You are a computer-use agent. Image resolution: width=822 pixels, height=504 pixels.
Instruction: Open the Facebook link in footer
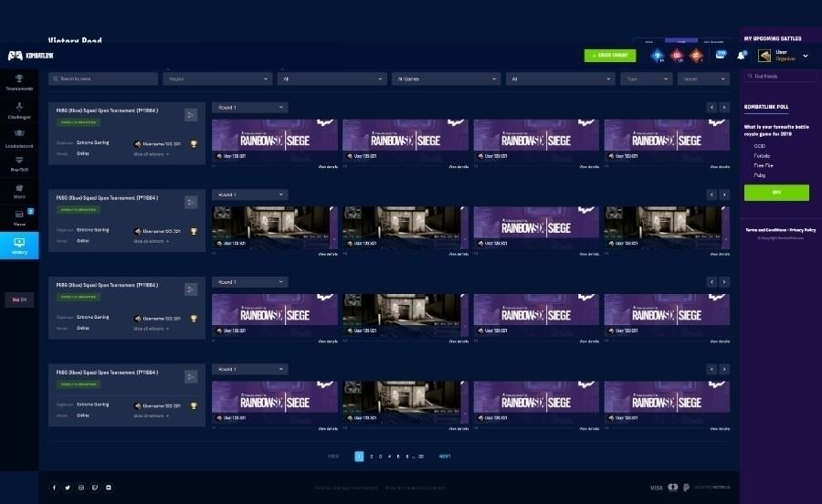pyautogui.click(x=54, y=488)
